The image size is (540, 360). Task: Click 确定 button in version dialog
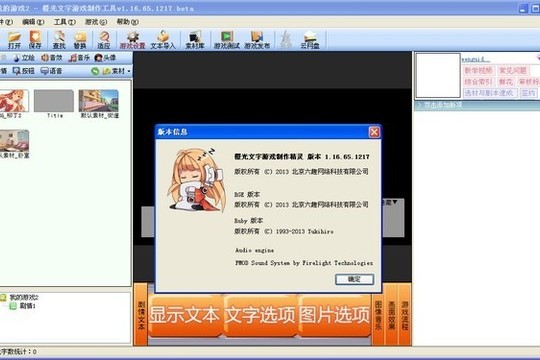point(354,279)
